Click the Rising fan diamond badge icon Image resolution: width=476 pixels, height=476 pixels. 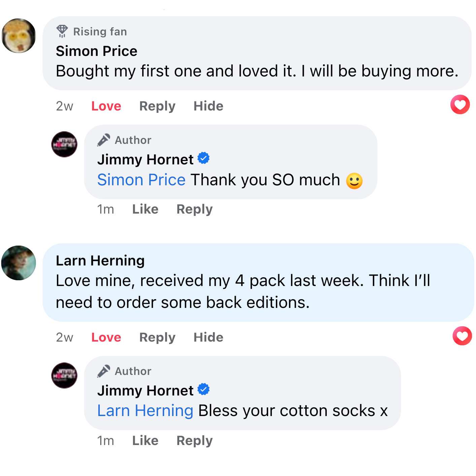(x=62, y=31)
